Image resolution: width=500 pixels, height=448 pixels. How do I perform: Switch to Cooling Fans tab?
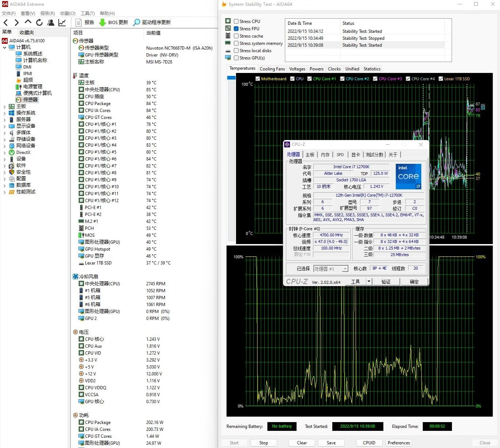click(272, 69)
